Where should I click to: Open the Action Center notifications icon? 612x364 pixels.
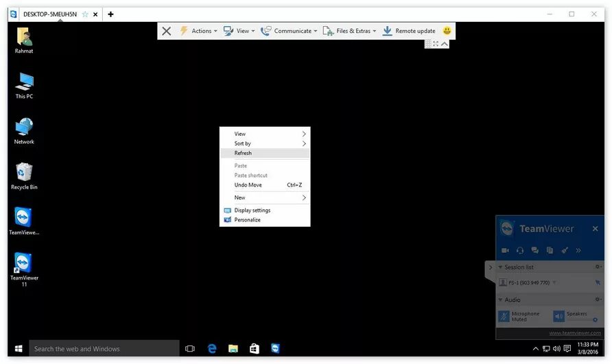pyautogui.click(x=567, y=348)
